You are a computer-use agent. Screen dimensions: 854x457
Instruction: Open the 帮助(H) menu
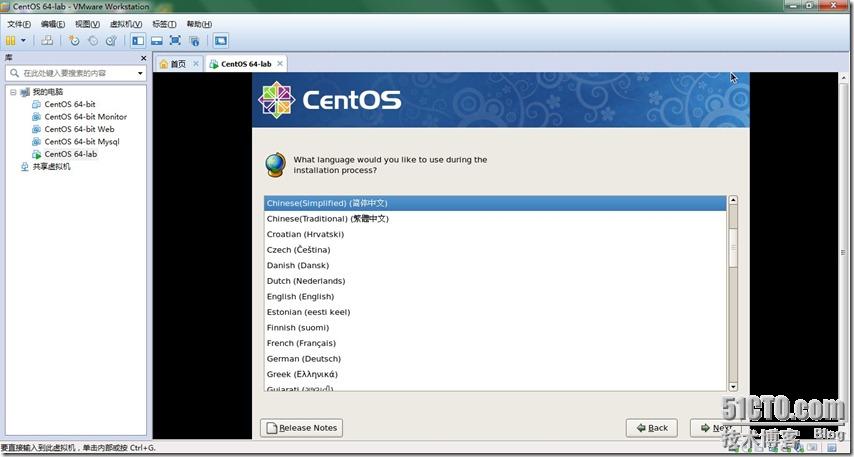[199, 24]
